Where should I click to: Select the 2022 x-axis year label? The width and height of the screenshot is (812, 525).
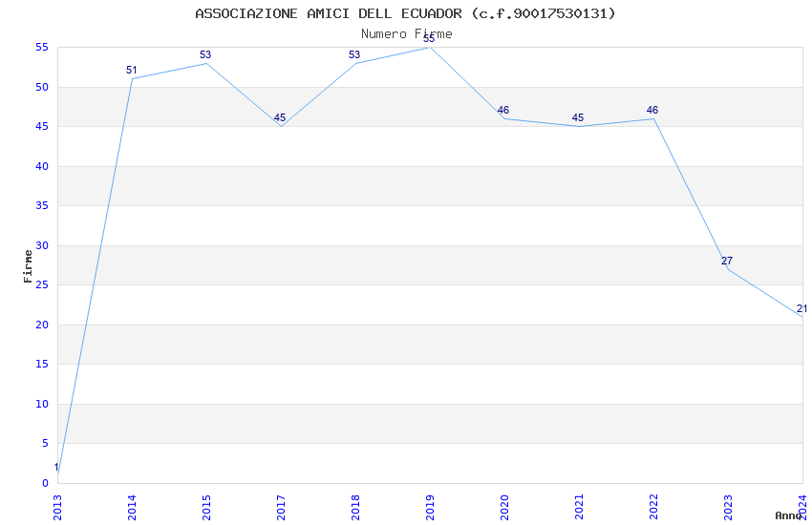pyautogui.click(x=654, y=508)
